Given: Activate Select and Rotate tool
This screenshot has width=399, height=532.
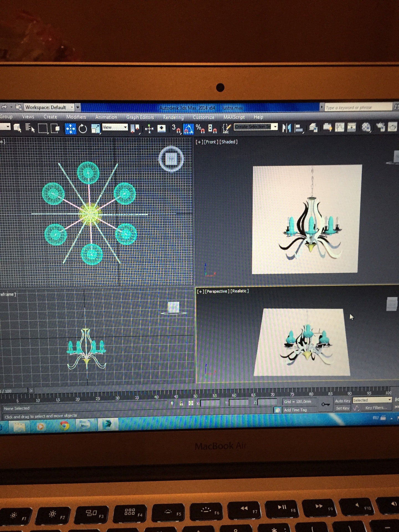Looking at the screenshot, I should pos(83,129).
